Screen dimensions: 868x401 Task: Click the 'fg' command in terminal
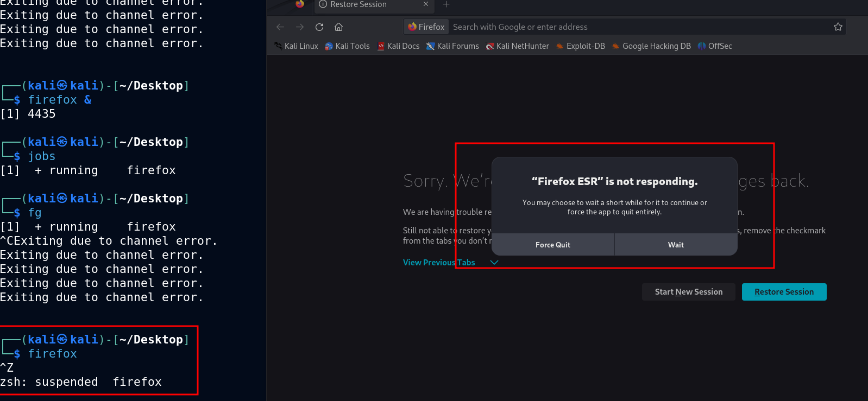pyautogui.click(x=35, y=213)
